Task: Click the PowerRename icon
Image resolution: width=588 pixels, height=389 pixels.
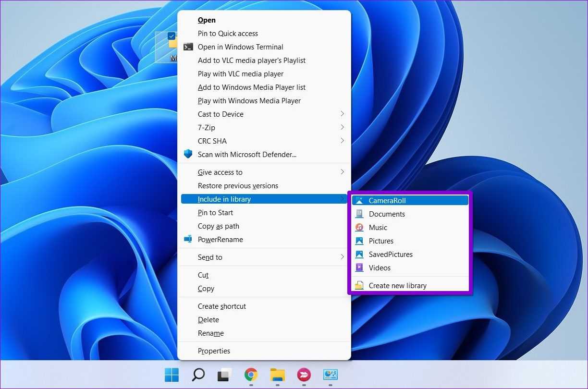Action: pyautogui.click(x=188, y=240)
